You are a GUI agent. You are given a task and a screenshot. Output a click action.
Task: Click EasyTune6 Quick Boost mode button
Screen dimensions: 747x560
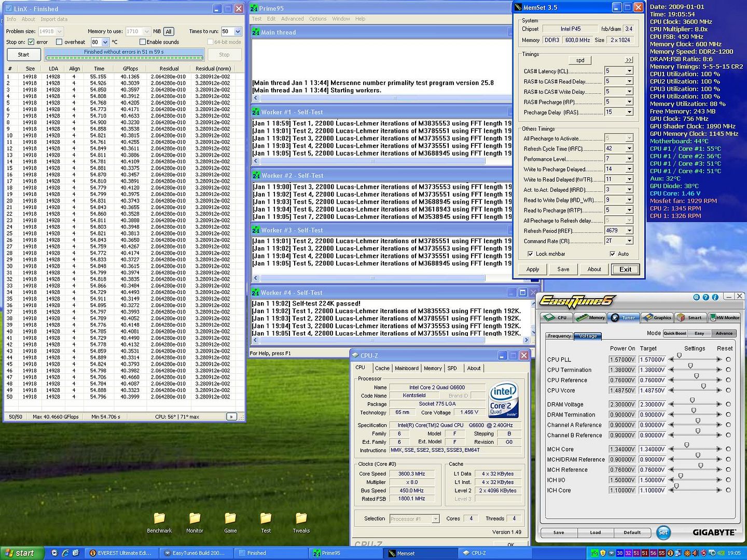(675, 333)
